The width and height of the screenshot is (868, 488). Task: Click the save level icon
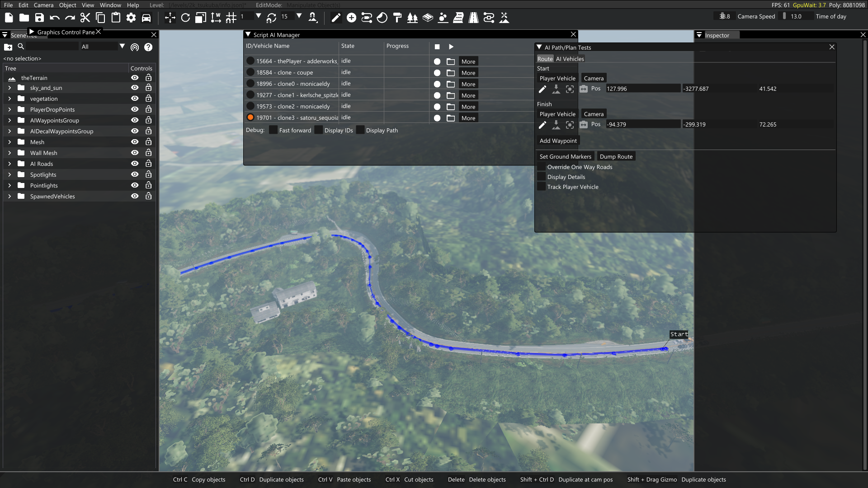coord(39,18)
